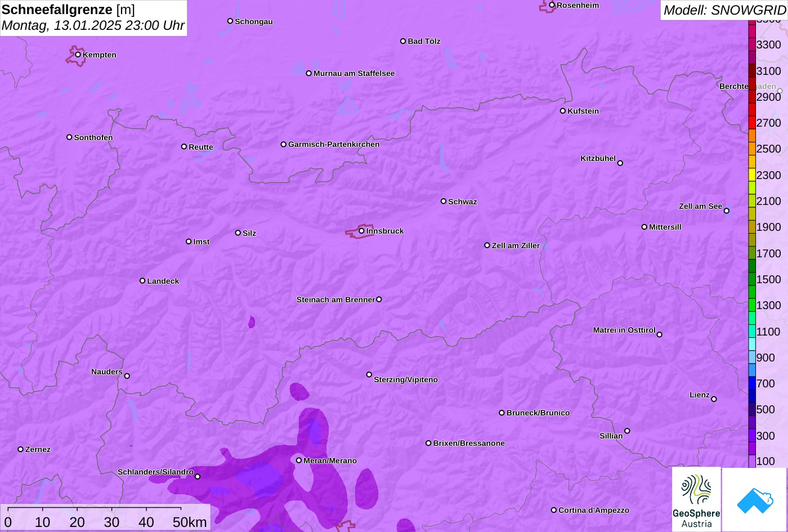Click the Bad Tölz marker dot
Screen dimensions: 788x532
tap(403, 41)
